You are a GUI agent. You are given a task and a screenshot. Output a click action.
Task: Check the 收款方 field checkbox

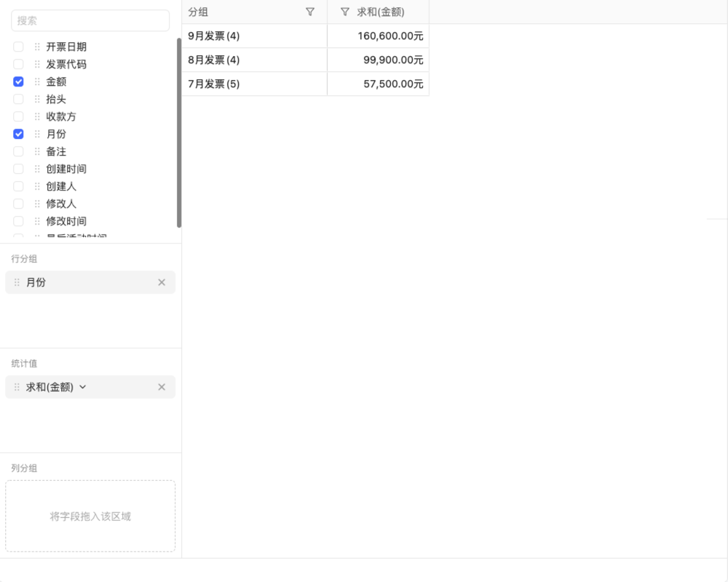point(17,116)
